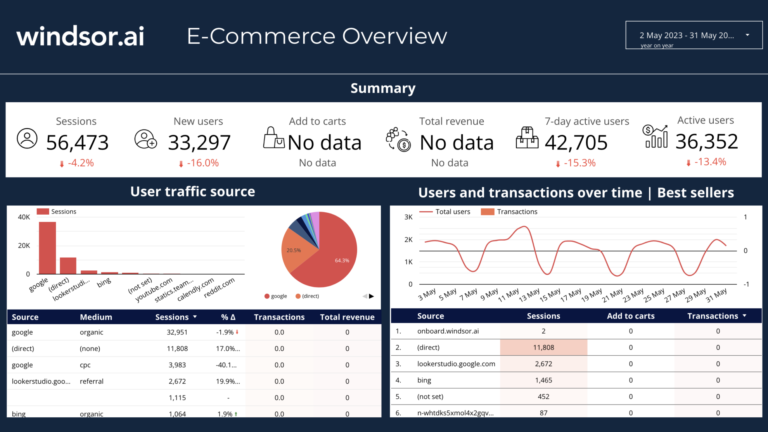Select the lookerstudio.google.com source row
Screen dimensions: 768x432
click(x=576, y=363)
